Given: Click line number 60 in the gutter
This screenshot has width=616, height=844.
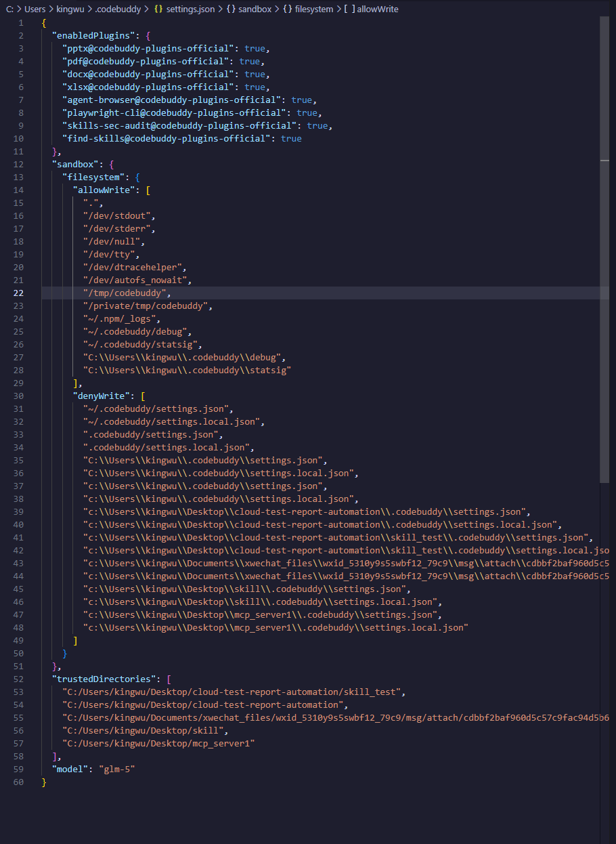Looking at the screenshot, I should click(18, 782).
